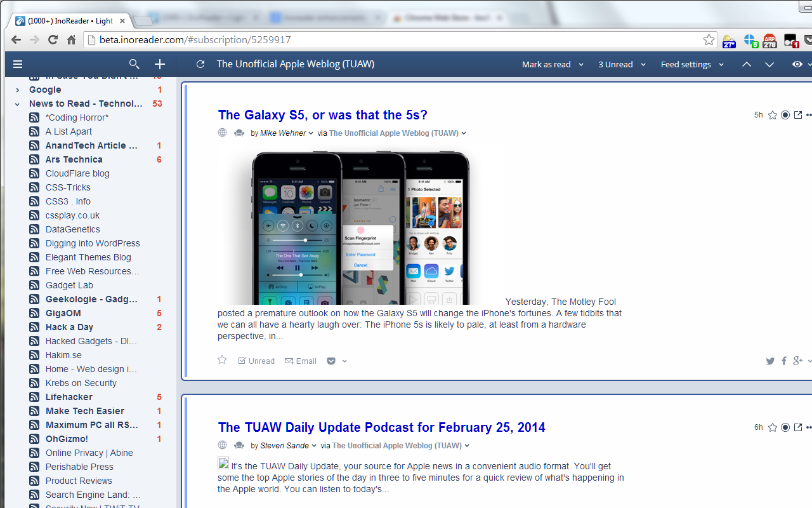Open the hamburger menu in InoReader header

[x=18, y=64]
